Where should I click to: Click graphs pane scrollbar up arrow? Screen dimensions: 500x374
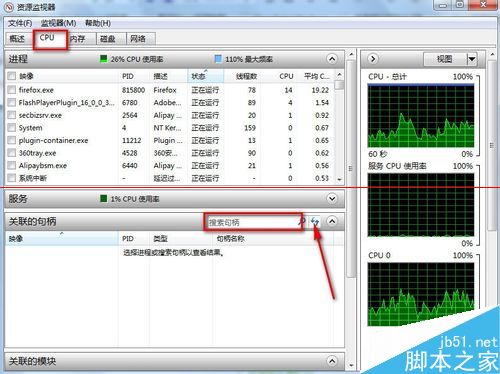pyautogui.click(x=492, y=55)
